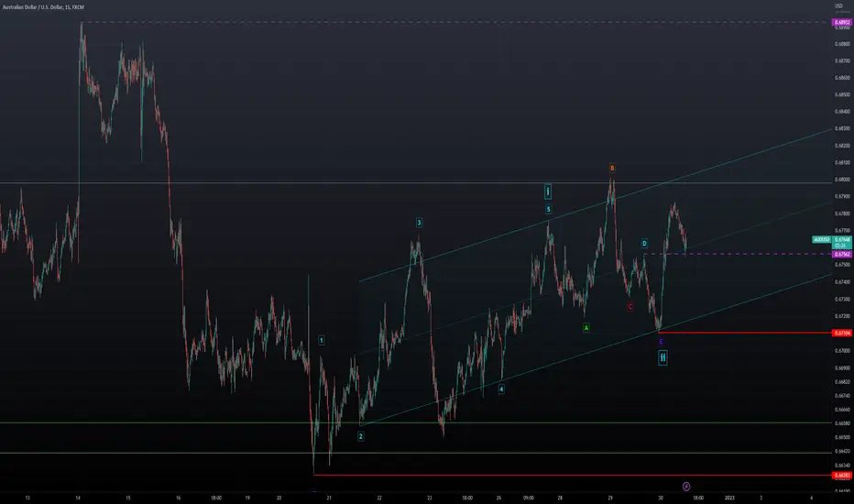Viewport: 854px width, 504px height.
Task: Select the wave label 4 marker
Action: (501, 389)
